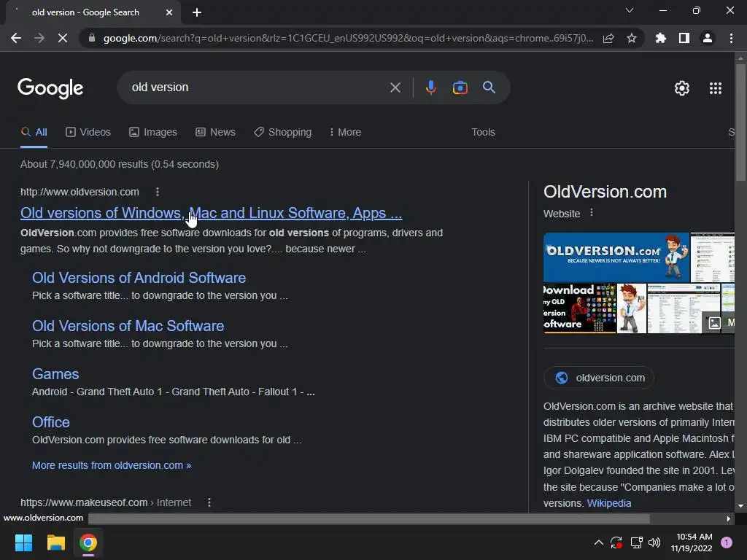Open 'Old Versions of Mac Software' link
The height and width of the screenshot is (560, 747).
128,326
